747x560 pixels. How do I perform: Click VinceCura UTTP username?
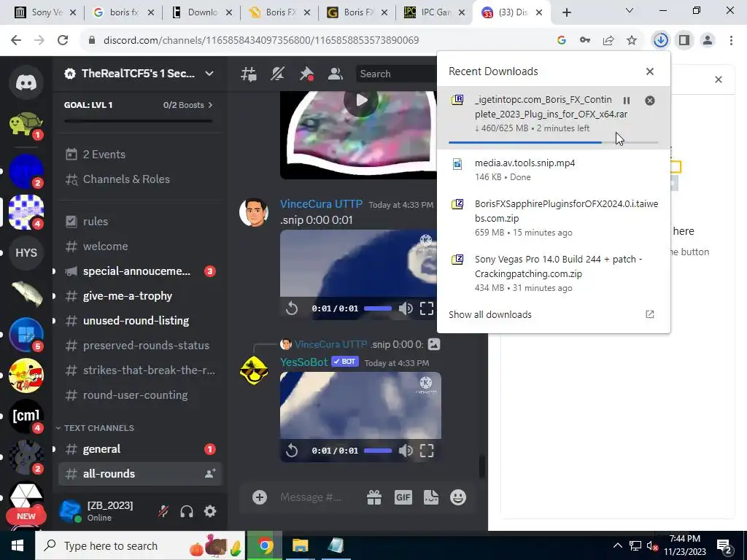click(x=321, y=204)
